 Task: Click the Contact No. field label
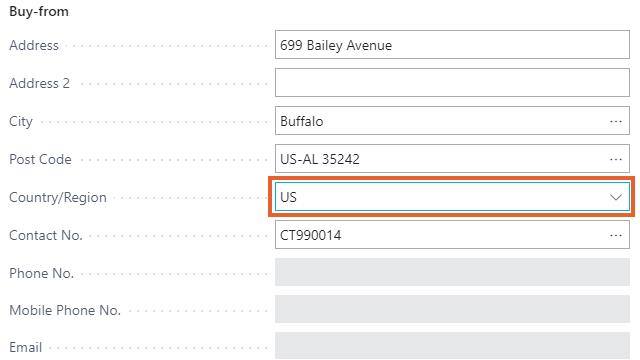click(x=46, y=236)
